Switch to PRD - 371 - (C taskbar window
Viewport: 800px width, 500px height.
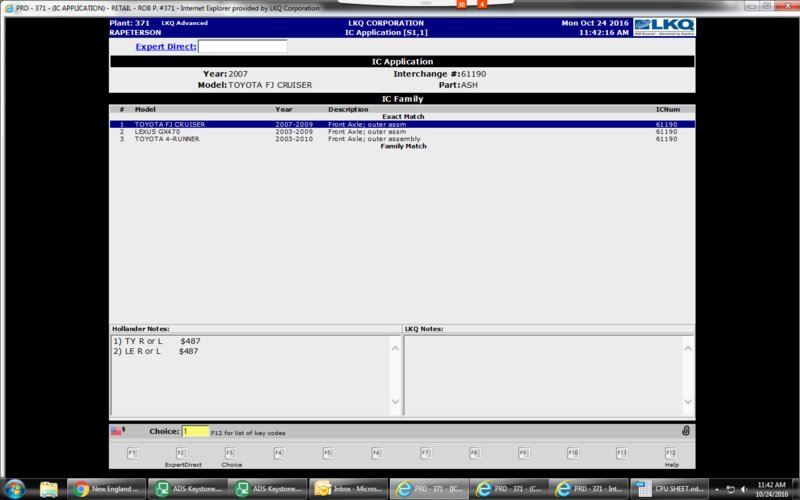[509, 489]
